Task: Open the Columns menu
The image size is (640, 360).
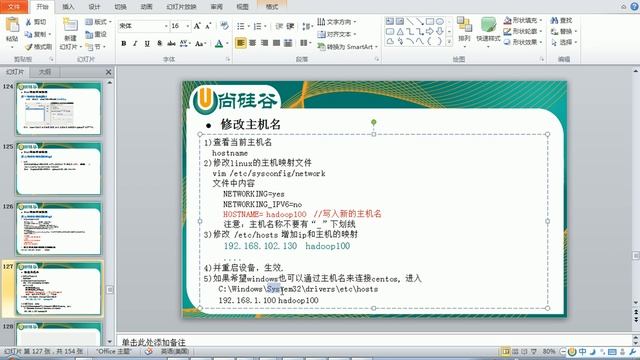Action: (305, 43)
